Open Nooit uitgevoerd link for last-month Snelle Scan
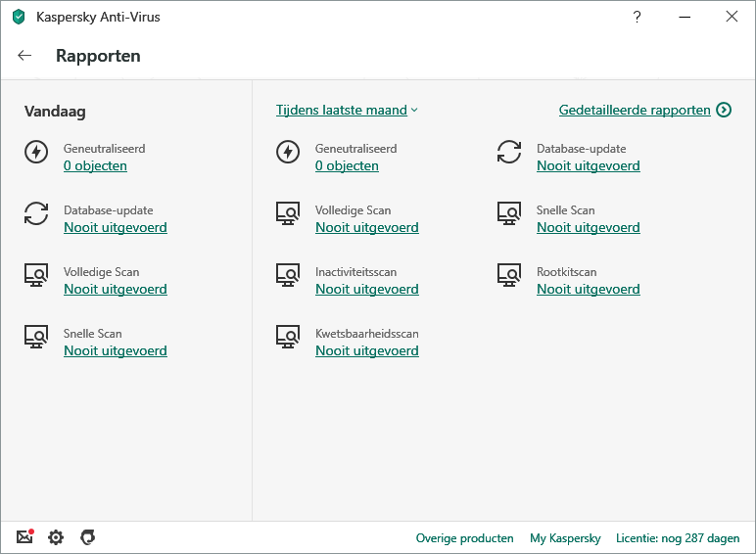 tap(589, 227)
